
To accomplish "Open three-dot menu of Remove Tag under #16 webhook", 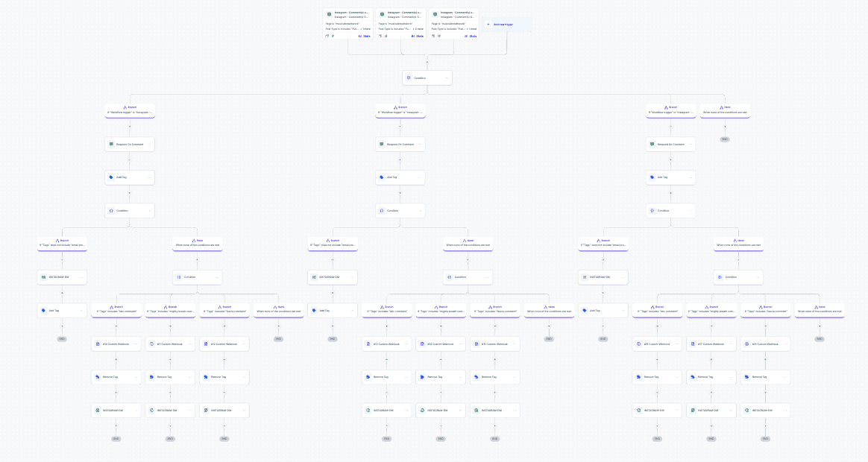I will [x=676, y=377].
